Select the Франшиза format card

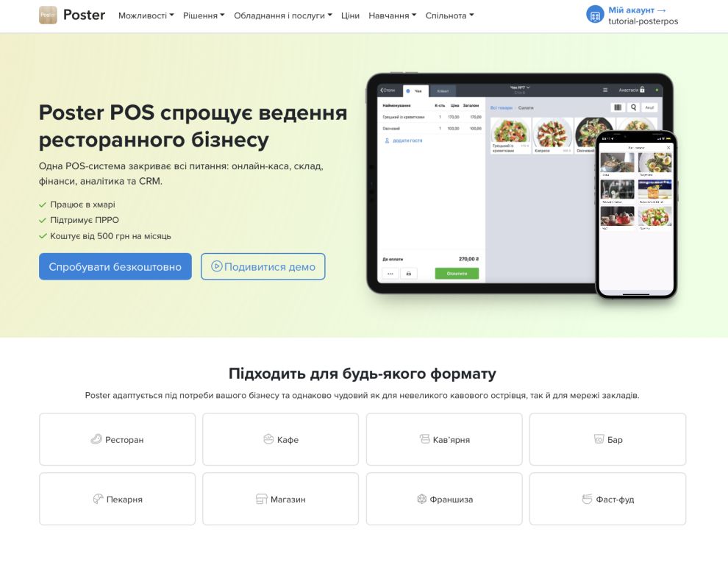click(x=444, y=499)
